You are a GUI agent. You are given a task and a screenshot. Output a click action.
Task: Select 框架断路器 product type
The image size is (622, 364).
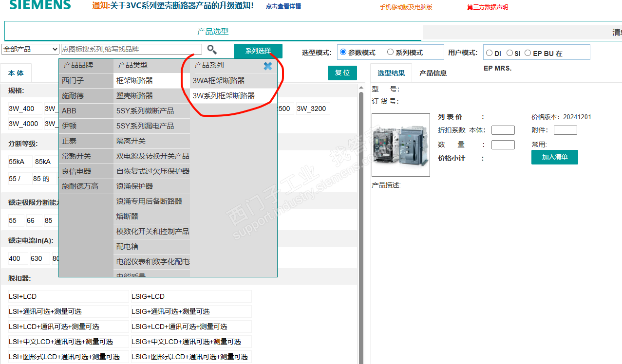point(151,80)
